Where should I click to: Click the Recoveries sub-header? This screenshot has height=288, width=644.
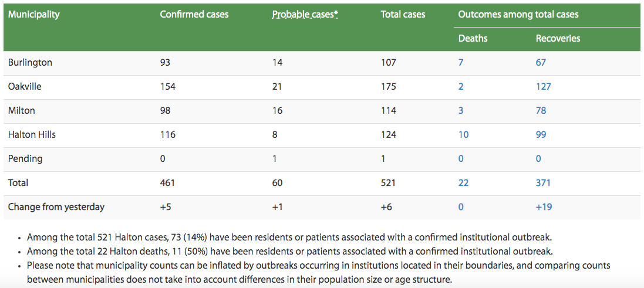[558, 39]
